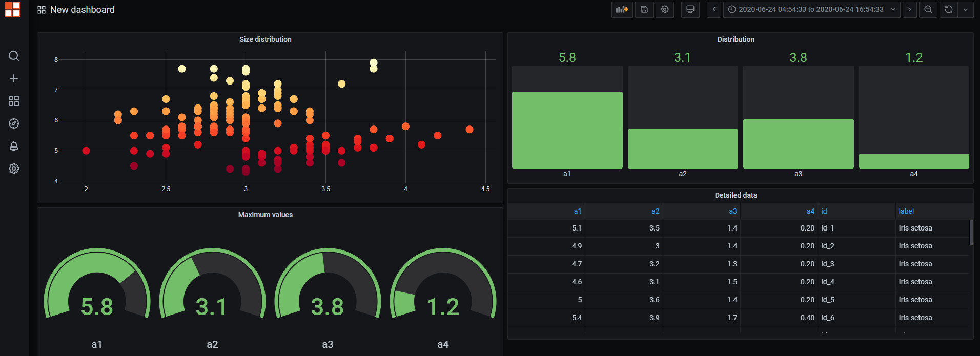Save dashboard using the disk icon
980x356 pixels.
[644, 9]
